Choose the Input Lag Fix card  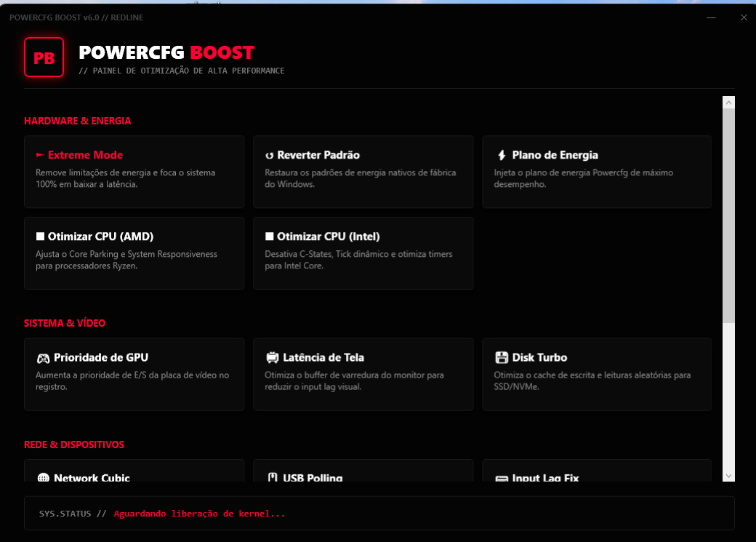[x=597, y=471]
